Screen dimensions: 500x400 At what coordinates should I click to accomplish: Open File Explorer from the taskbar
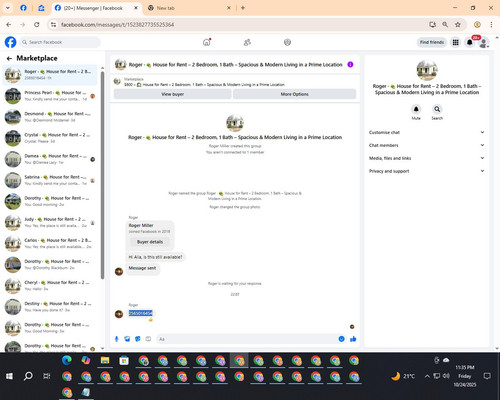point(105,360)
